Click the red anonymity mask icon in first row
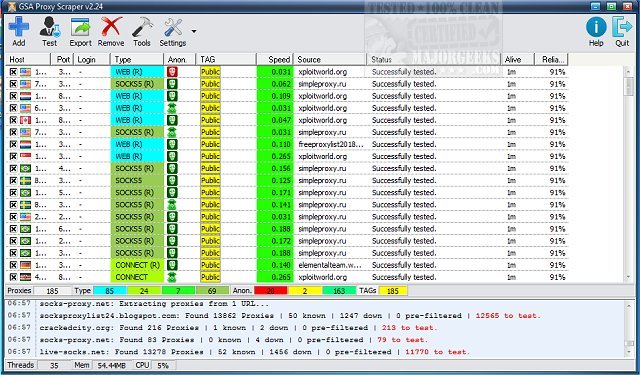 point(172,72)
